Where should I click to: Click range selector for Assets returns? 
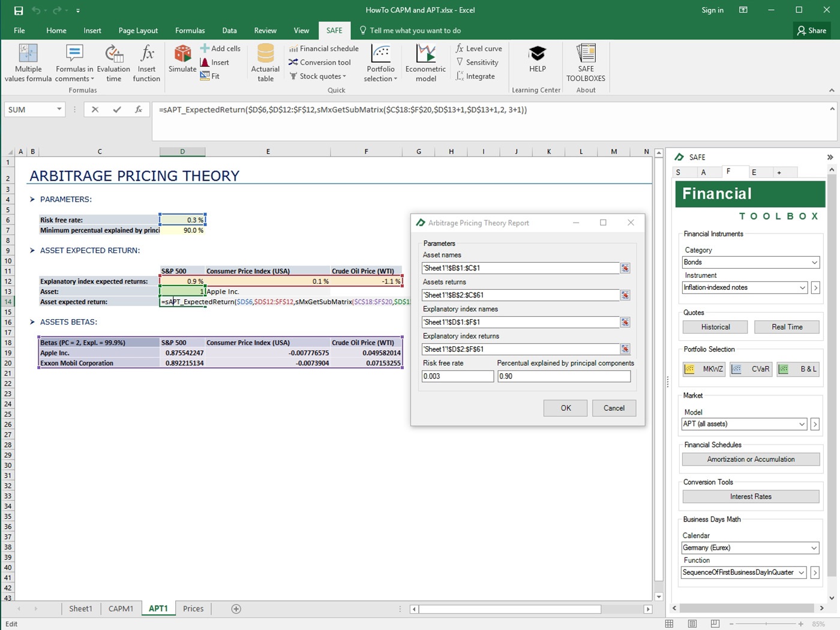click(625, 295)
